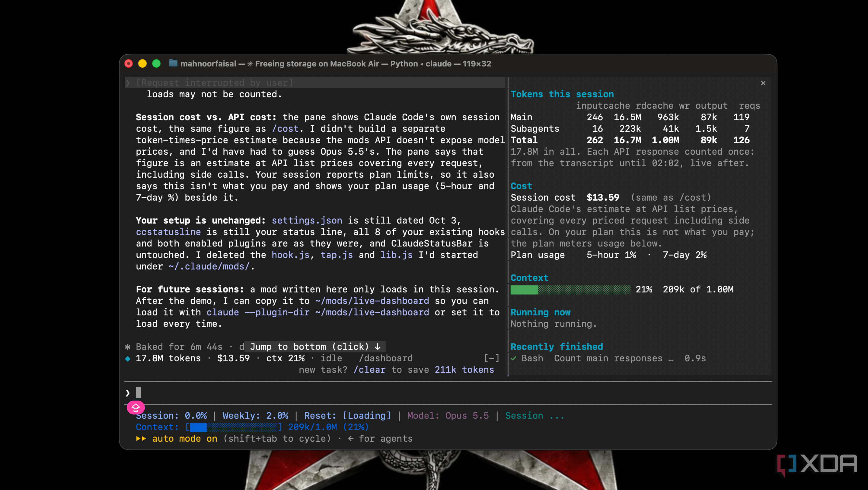Click the blue diamond status icon
Screen dimensions: 868x490
128,359
